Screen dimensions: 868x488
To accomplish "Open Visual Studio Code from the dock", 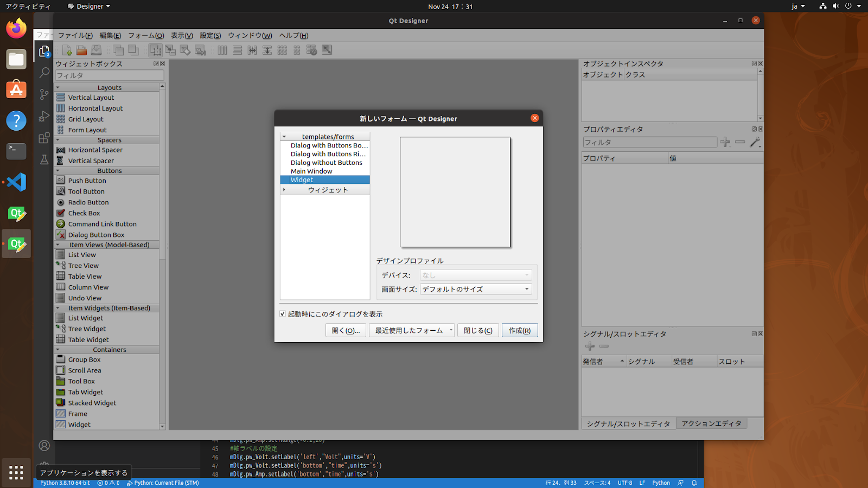I will (x=16, y=182).
